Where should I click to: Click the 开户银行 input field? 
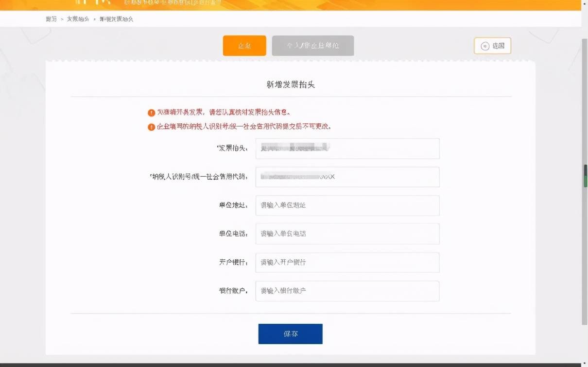coord(347,262)
